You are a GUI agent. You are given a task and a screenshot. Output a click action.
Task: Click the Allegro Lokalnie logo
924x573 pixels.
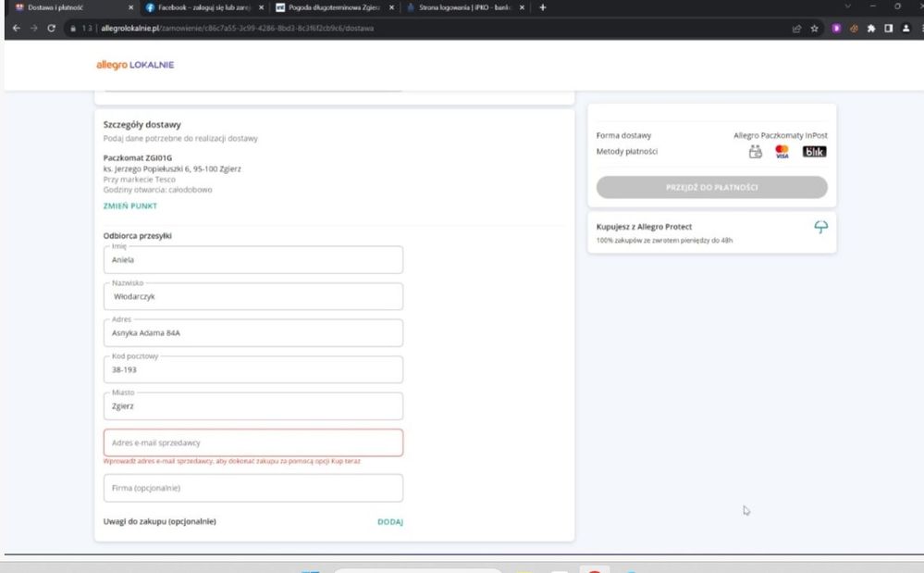click(135, 65)
